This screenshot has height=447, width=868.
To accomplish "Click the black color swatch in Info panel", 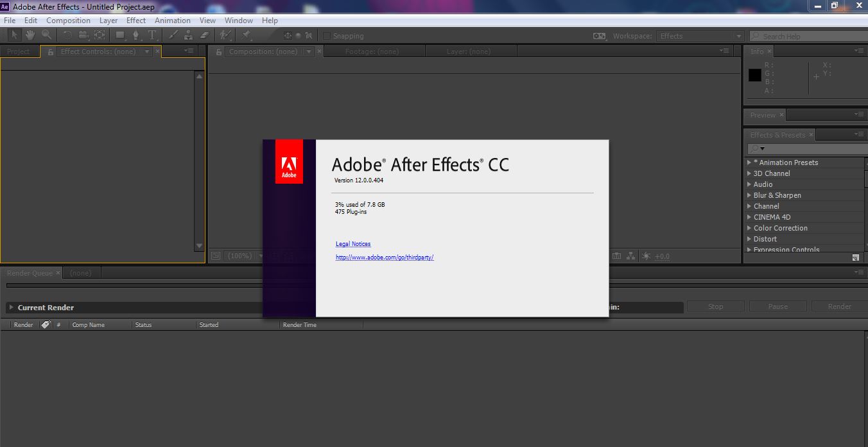I will pyautogui.click(x=755, y=75).
